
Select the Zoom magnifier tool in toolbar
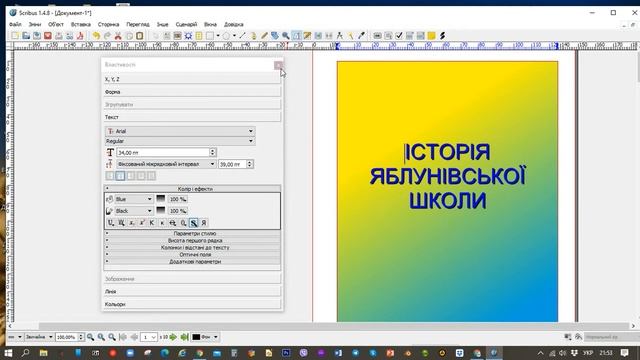point(286,36)
